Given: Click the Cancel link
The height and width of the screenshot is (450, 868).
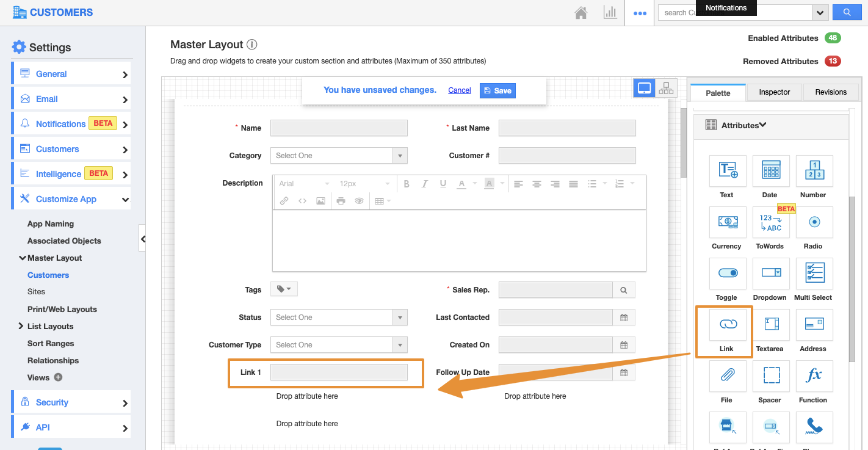Looking at the screenshot, I should (459, 90).
